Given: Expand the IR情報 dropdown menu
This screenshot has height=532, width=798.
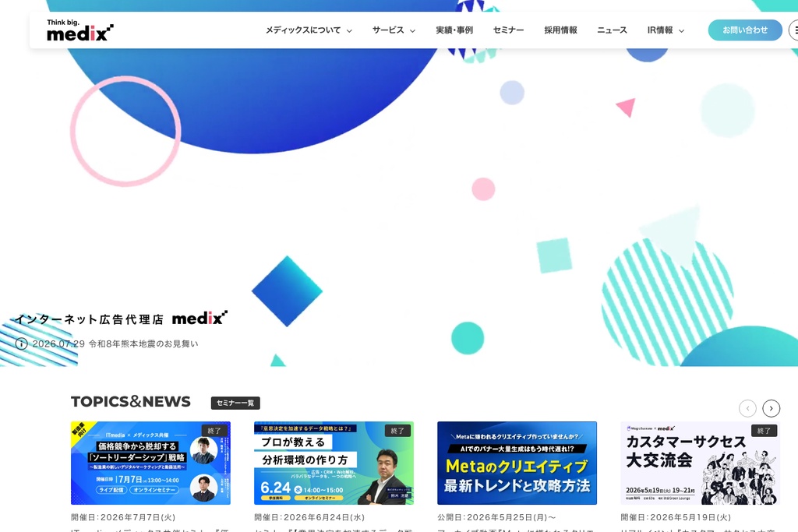Looking at the screenshot, I should click(666, 30).
